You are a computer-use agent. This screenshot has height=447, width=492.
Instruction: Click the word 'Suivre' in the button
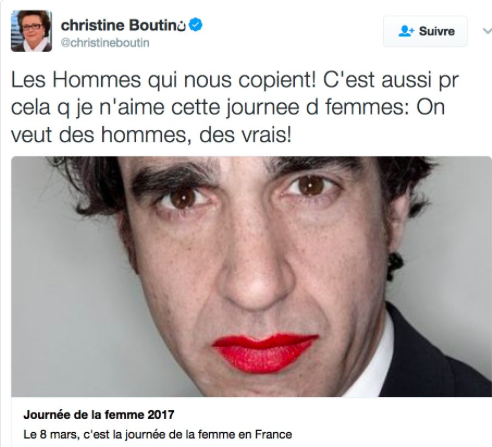tap(437, 31)
